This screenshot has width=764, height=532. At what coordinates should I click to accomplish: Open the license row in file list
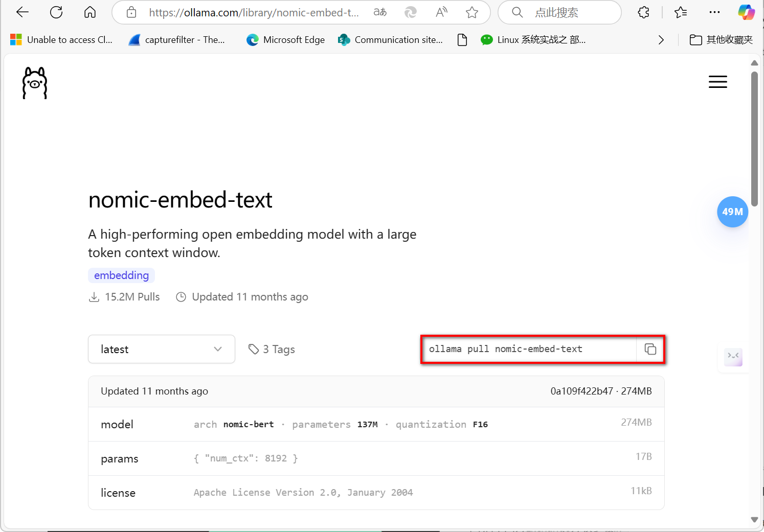[x=376, y=493]
